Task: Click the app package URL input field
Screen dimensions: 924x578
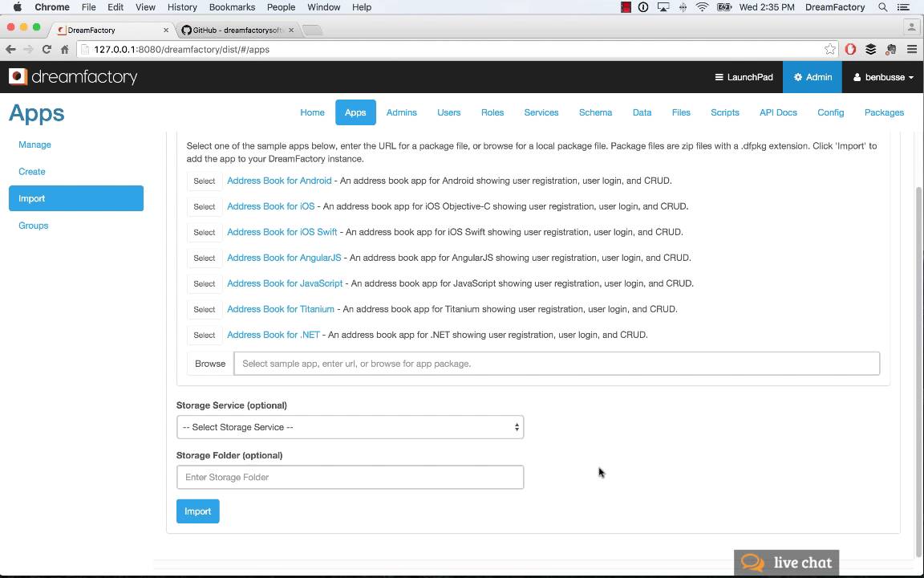Action: click(557, 364)
